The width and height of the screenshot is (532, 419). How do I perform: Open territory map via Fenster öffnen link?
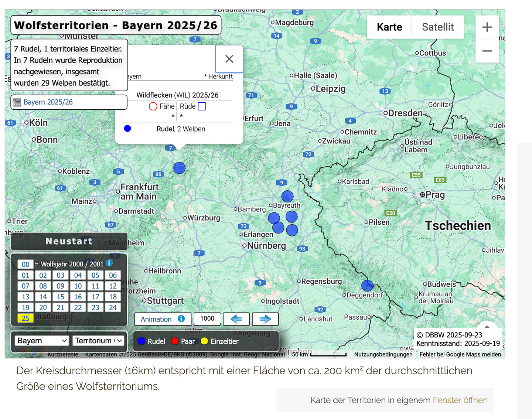[460, 400]
